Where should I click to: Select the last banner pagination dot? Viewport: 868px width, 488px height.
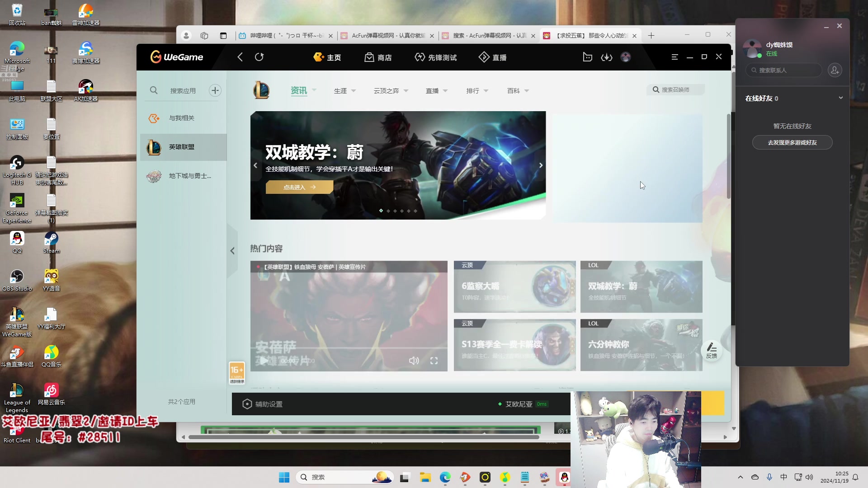click(x=415, y=211)
